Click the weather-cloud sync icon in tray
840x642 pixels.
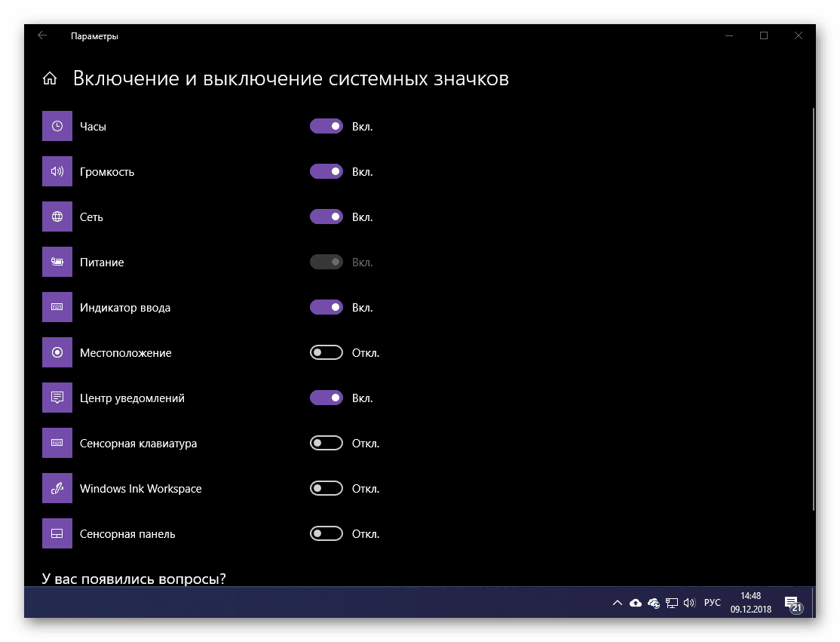point(654,603)
